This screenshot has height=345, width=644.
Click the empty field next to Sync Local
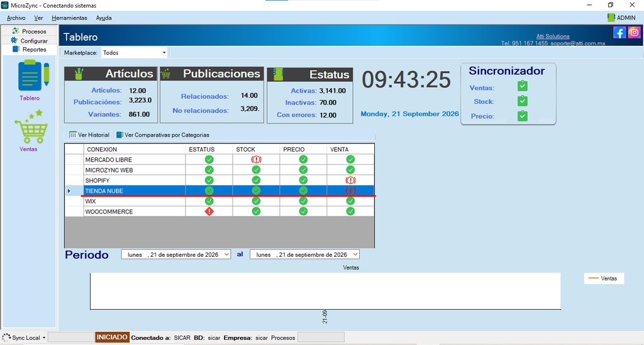coord(71,337)
